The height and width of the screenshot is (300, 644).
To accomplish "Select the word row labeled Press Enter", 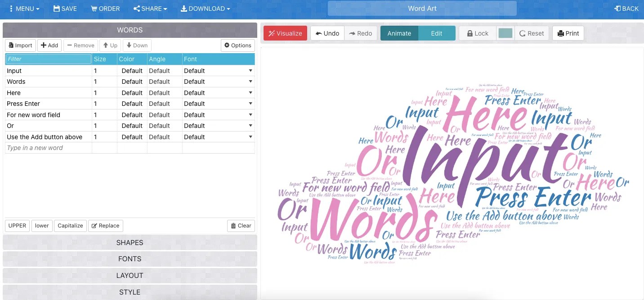I will tap(22, 104).
